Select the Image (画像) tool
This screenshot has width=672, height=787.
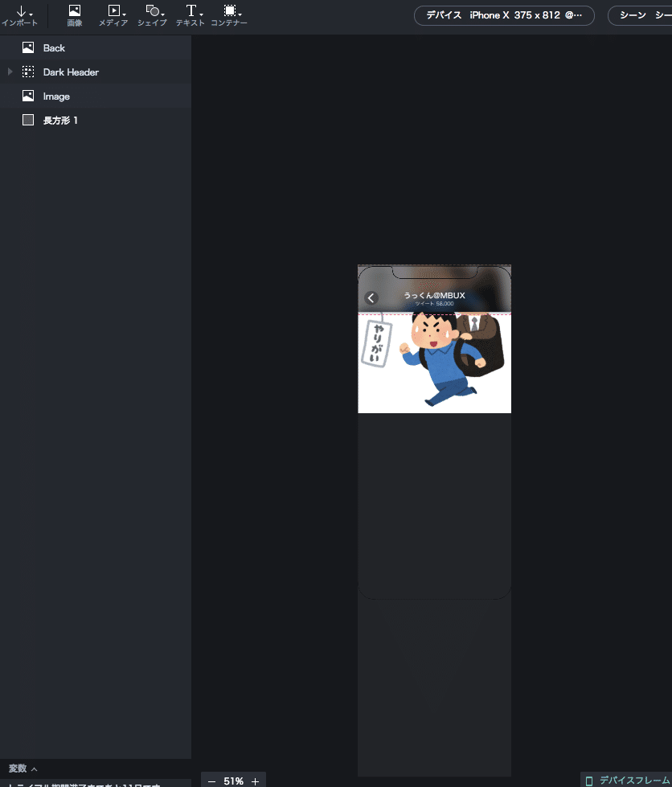(74, 15)
